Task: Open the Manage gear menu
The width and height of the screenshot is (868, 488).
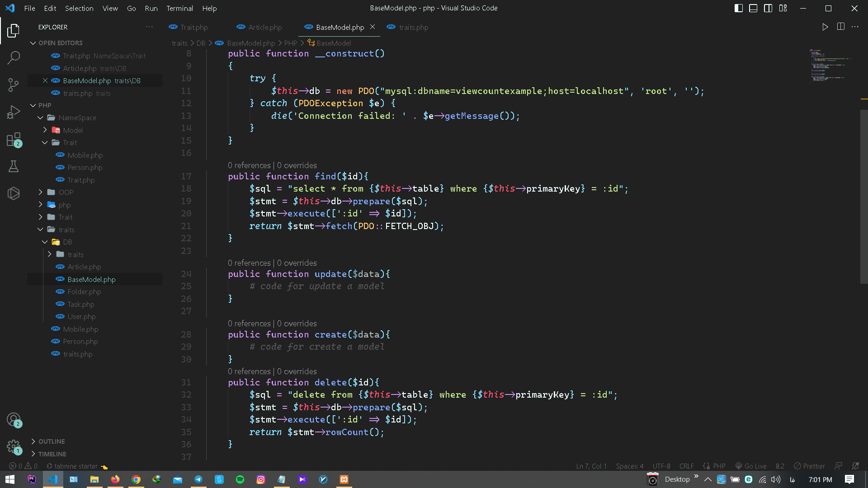Action: click(x=14, y=447)
